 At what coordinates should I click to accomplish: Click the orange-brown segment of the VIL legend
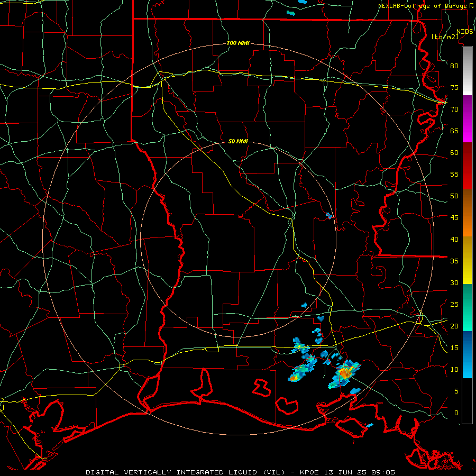[x=467, y=213]
